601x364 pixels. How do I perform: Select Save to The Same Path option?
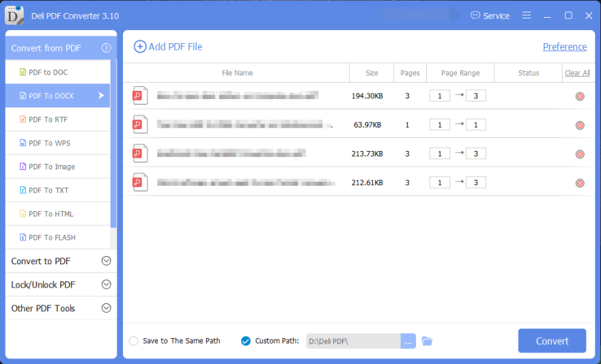point(134,341)
